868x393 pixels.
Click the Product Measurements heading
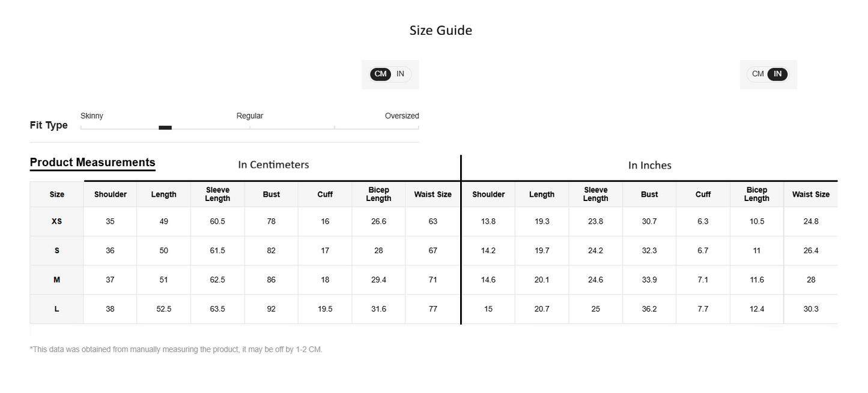(x=93, y=162)
